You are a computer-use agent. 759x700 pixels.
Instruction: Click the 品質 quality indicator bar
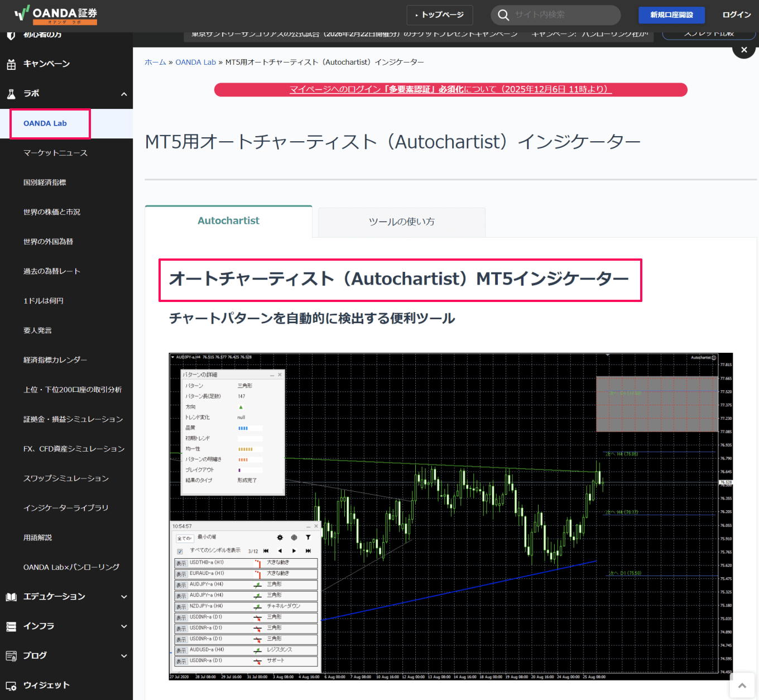coord(249,428)
